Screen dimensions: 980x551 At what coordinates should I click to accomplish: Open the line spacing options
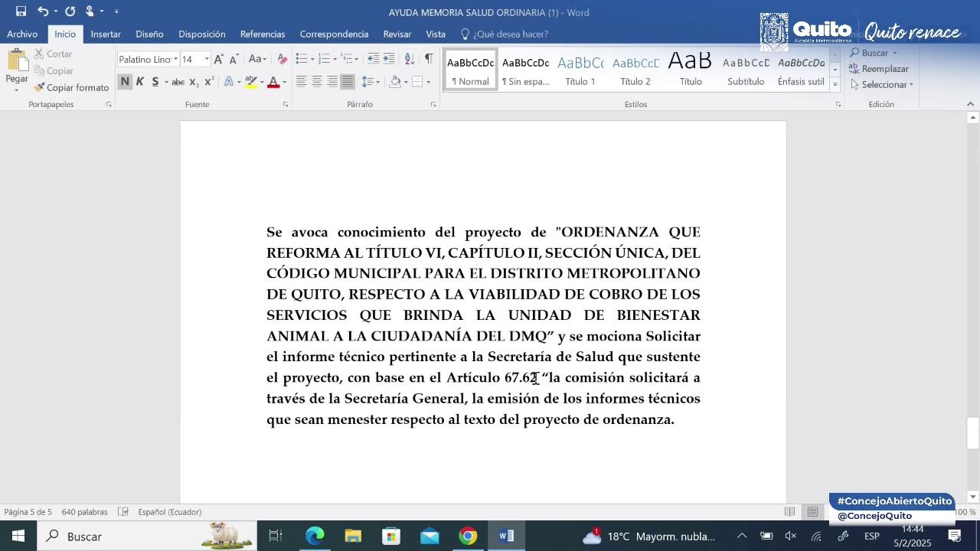[371, 82]
